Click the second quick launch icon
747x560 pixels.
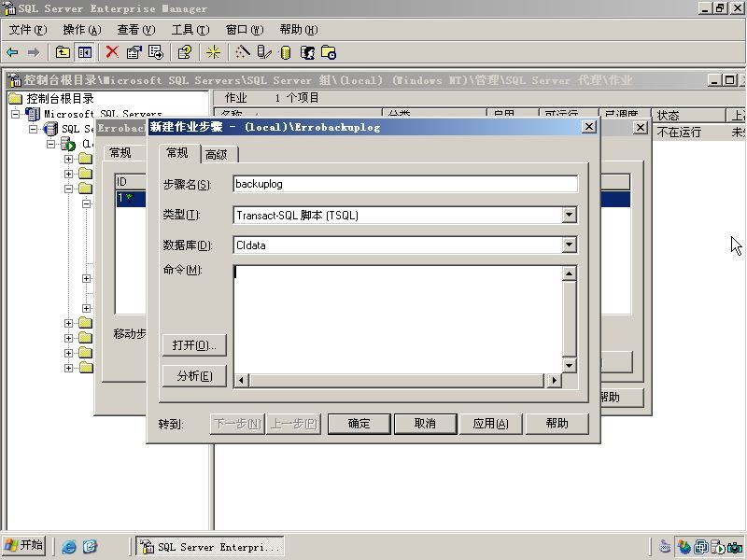pyautogui.click(x=90, y=546)
